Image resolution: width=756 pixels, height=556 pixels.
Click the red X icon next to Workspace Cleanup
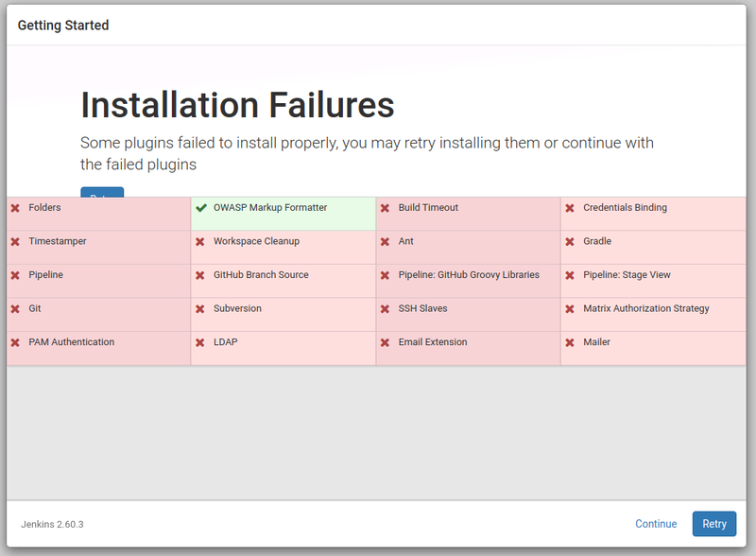(x=200, y=242)
